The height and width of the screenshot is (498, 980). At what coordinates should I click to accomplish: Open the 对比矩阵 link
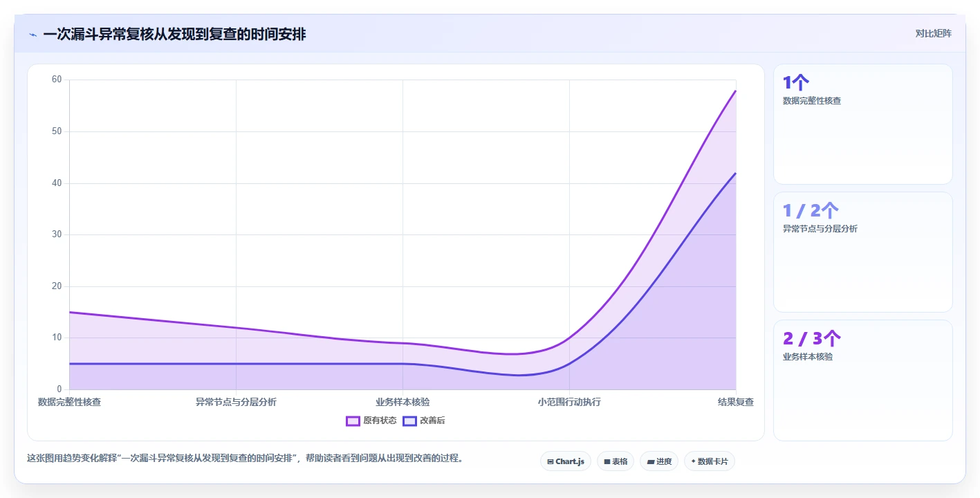(933, 33)
